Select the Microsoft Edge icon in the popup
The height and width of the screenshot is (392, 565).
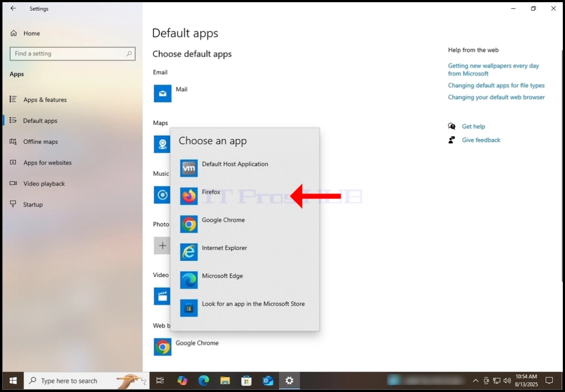point(189,280)
